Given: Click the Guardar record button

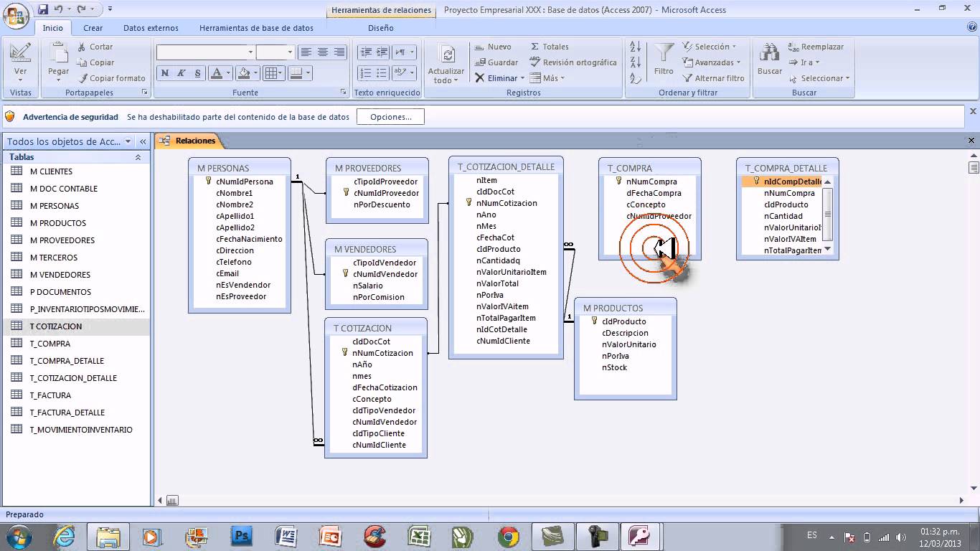Looking at the screenshot, I should point(496,62).
